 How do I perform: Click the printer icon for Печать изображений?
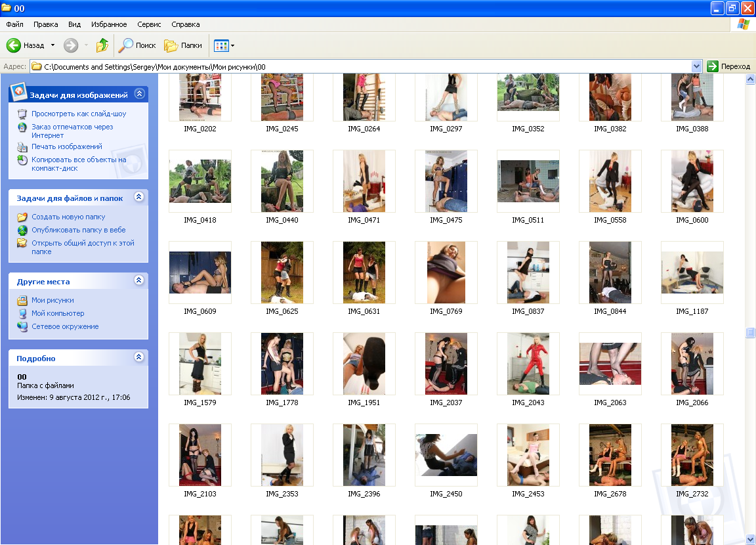[22, 146]
